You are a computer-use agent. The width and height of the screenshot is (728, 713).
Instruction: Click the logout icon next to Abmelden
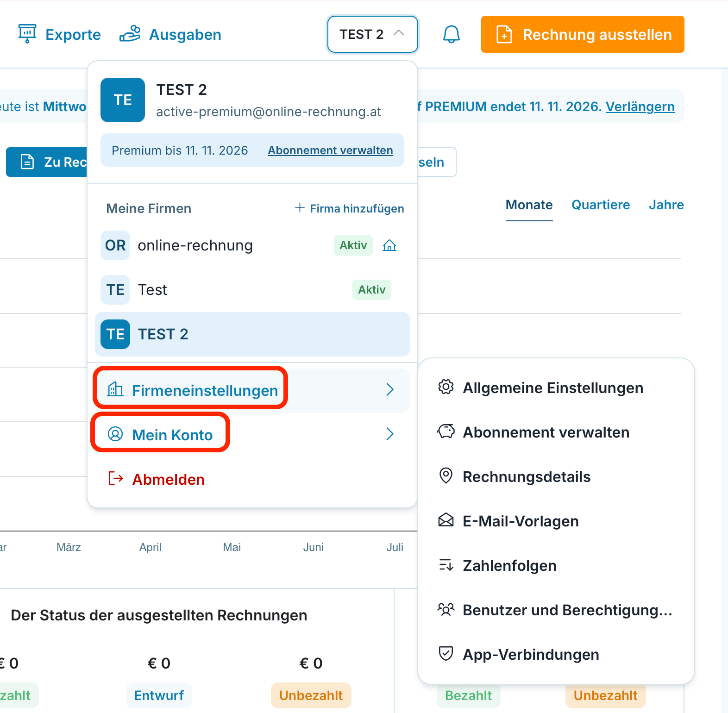tap(116, 479)
